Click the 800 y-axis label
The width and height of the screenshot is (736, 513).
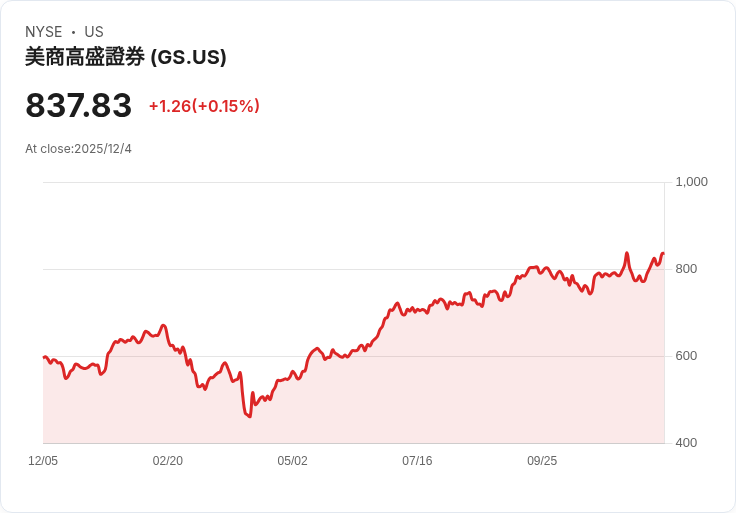[x=687, y=269]
